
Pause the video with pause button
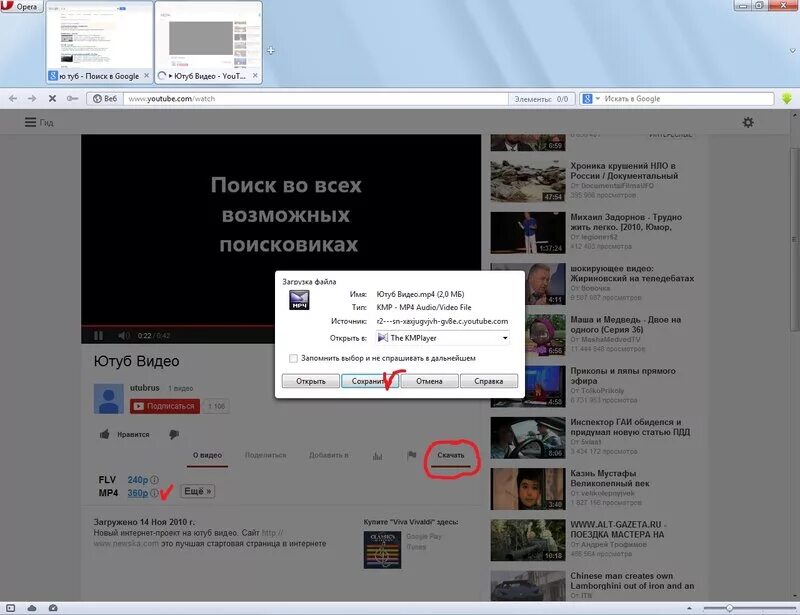98,335
